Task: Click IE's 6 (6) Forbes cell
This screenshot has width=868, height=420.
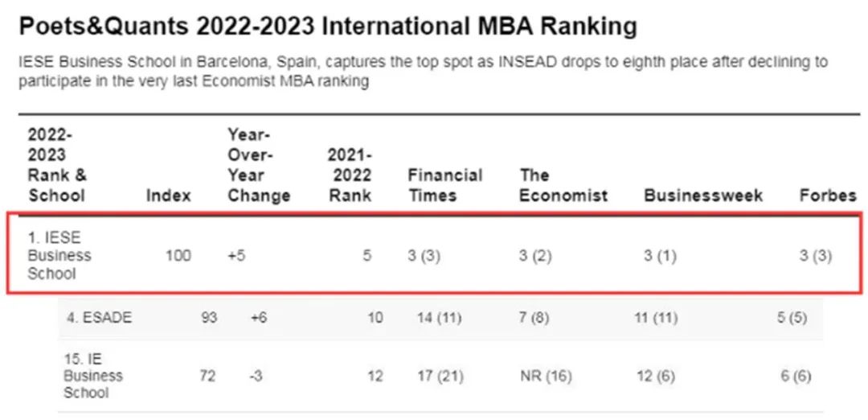Action: click(x=796, y=377)
